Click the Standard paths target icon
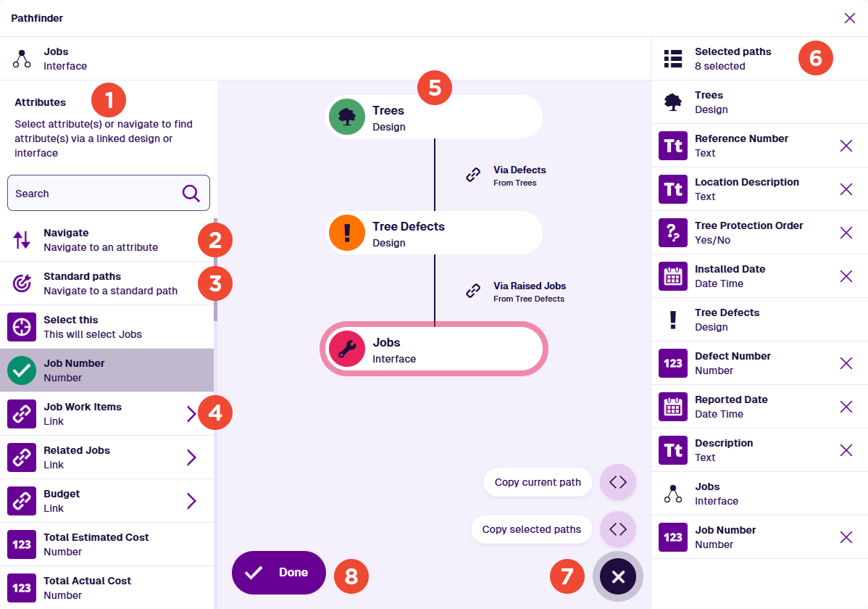This screenshot has width=868, height=609. pyautogui.click(x=22, y=283)
